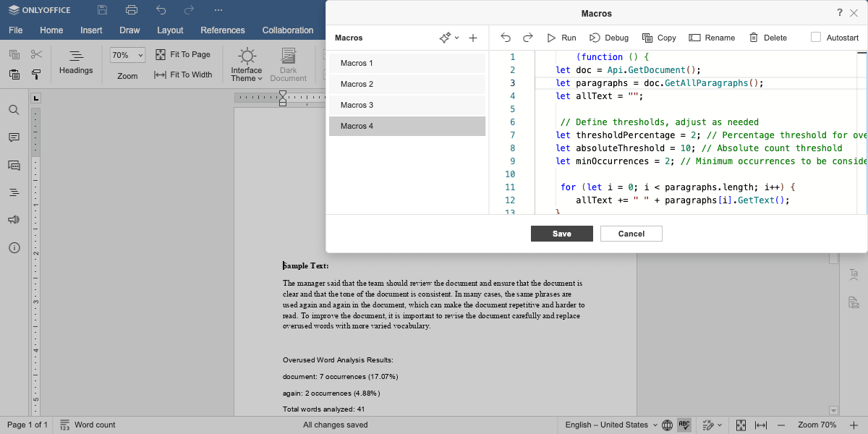This screenshot has height=434, width=868.
Task: Click Page 1 of 1 indicator
Action: point(27,425)
